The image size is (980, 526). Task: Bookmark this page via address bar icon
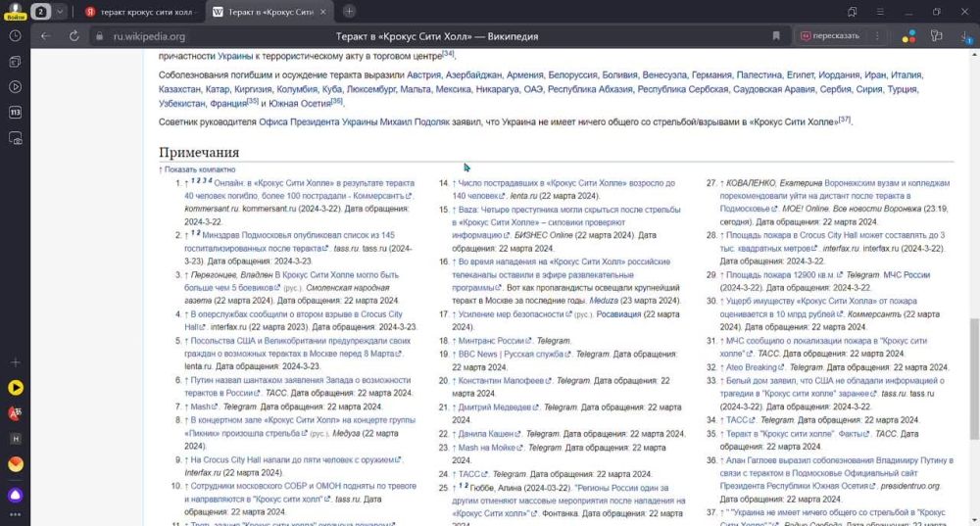(776, 36)
